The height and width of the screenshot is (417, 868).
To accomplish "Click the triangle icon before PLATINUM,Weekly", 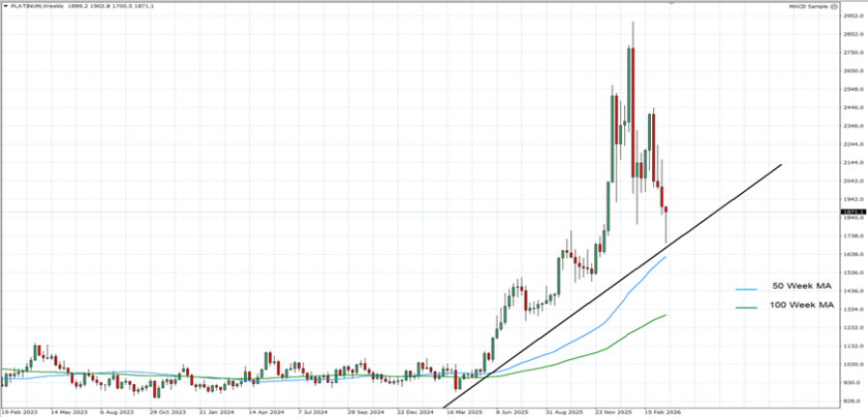I will click(5, 6).
